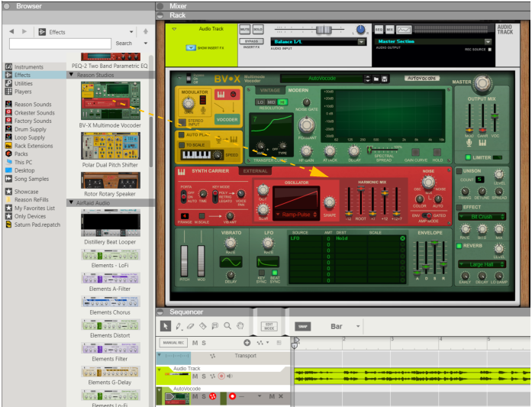
Task: Toggle the Edit Mode button
Action: point(269,326)
